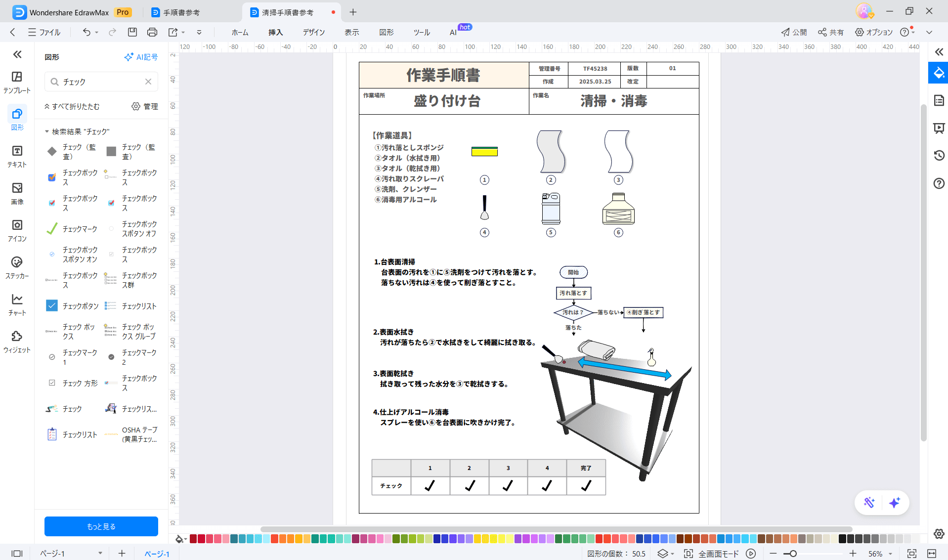
Task: Click the AI sparkle floating button
Action: pyautogui.click(x=894, y=503)
